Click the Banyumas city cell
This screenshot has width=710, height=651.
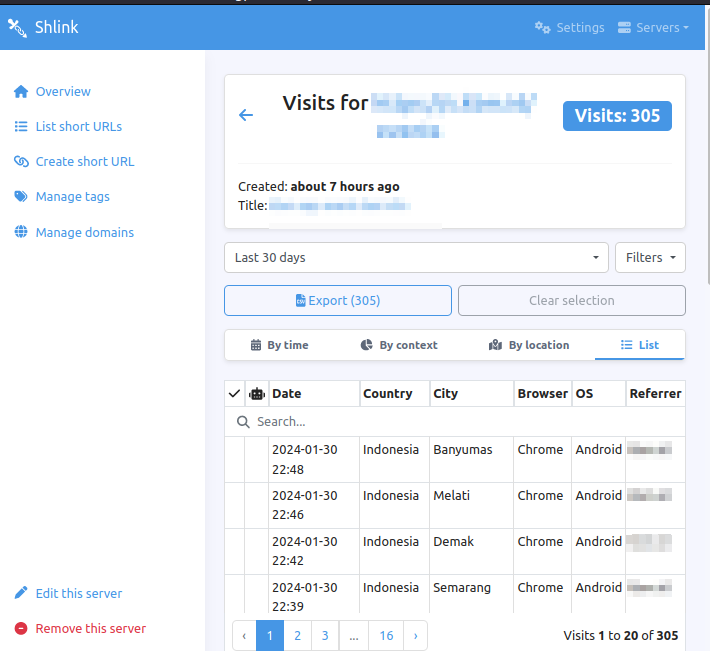coord(471,460)
